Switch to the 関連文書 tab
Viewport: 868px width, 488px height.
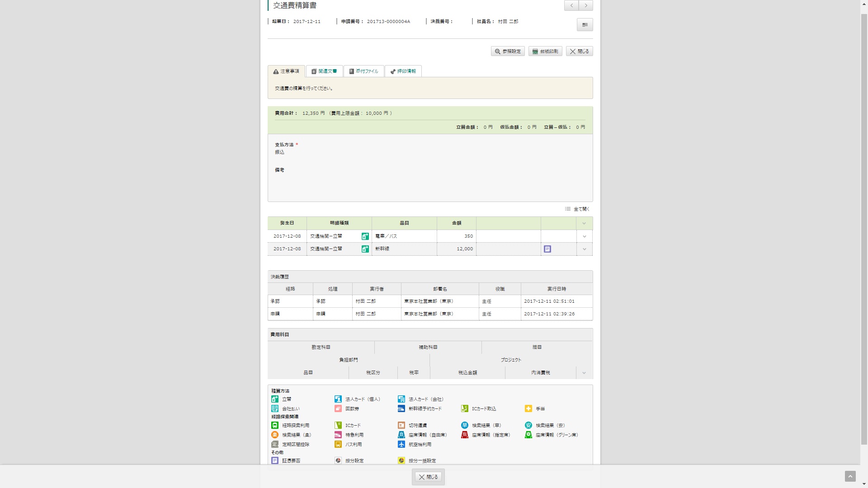coord(324,71)
